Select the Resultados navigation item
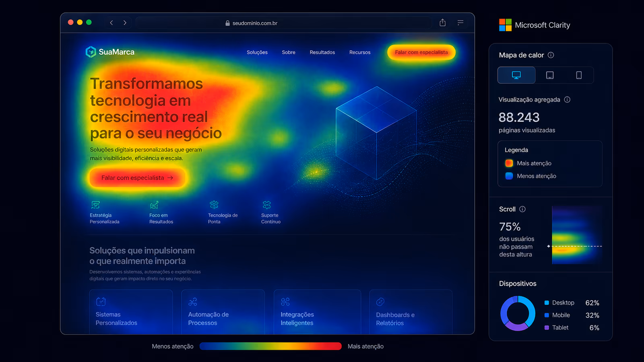Screen dimensions: 644x362 click(x=322, y=52)
